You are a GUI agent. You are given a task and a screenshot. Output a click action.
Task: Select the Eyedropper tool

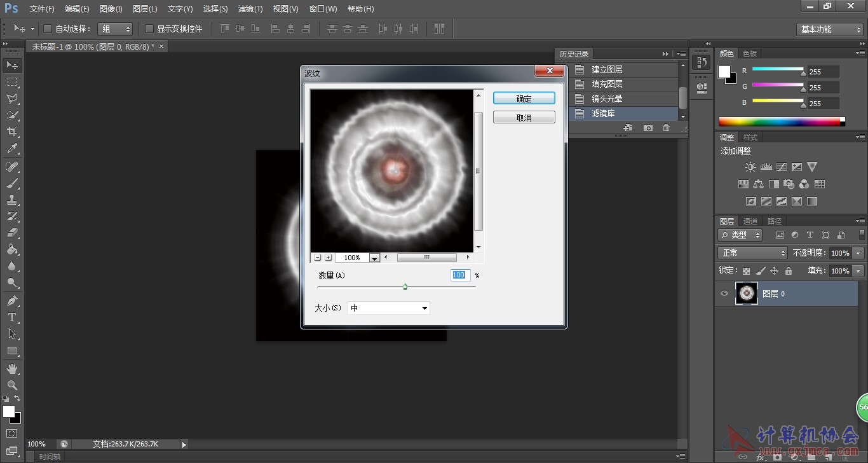pos(12,149)
